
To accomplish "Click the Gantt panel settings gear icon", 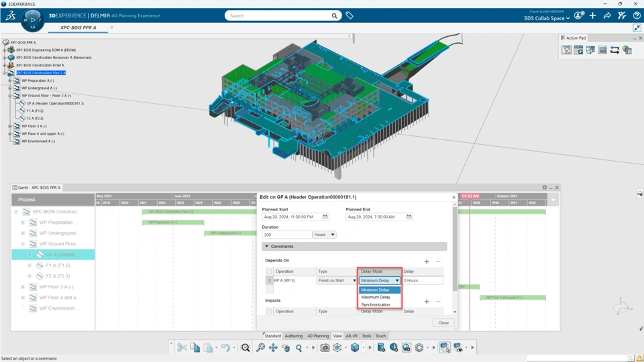I will [545, 187].
